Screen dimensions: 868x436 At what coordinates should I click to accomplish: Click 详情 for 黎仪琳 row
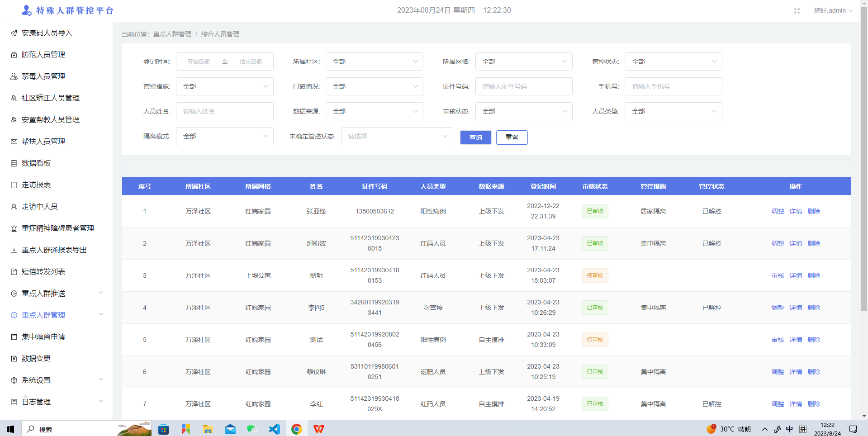click(796, 372)
